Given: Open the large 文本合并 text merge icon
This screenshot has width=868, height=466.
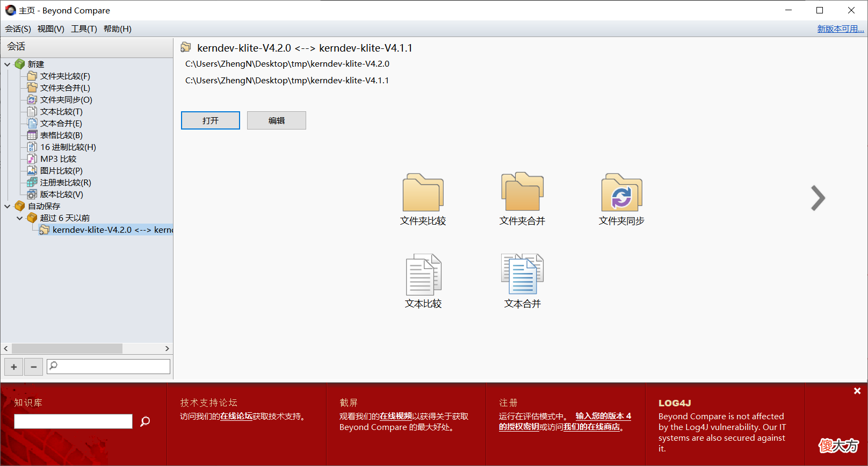Looking at the screenshot, I should coord(522,274).
